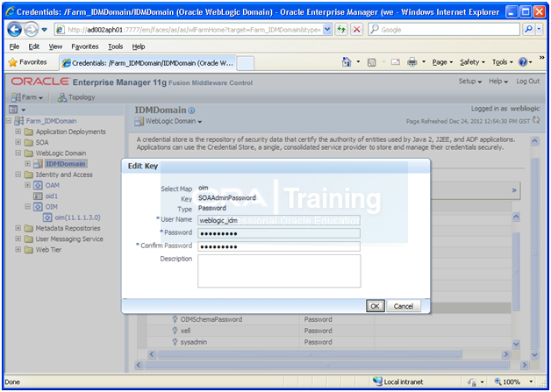Open Topology view in Enterprise Manager
This screenshot has height=392, width=551.
76,97
